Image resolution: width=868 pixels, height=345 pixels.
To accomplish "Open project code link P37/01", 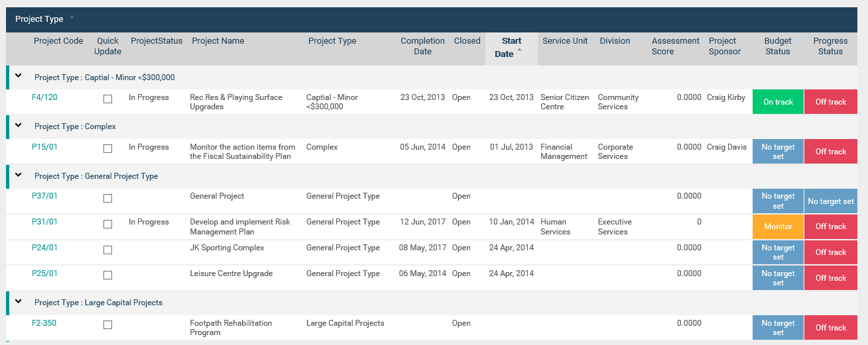I will click(x=44, y=196).
